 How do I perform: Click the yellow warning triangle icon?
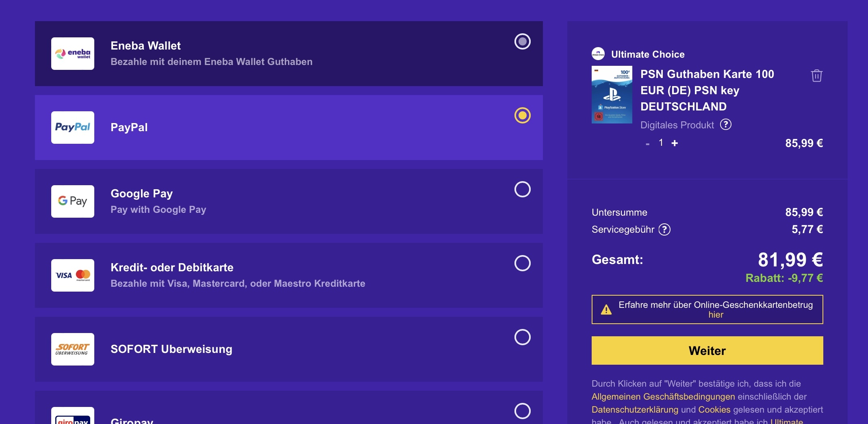(606, 309)
